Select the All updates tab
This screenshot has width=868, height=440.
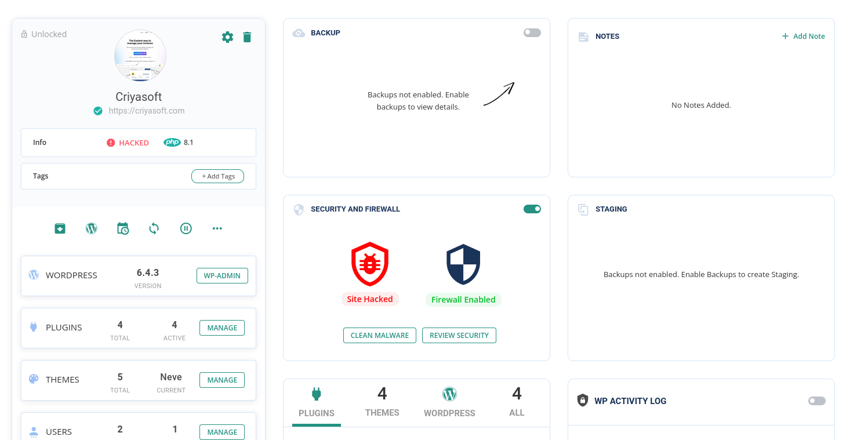click(517, 402)
